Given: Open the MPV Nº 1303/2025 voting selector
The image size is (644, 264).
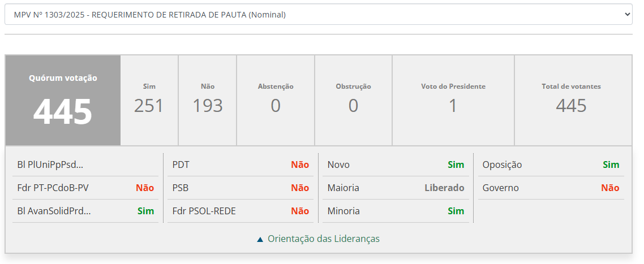Looking at the screenshot, I should coord(317,15).
